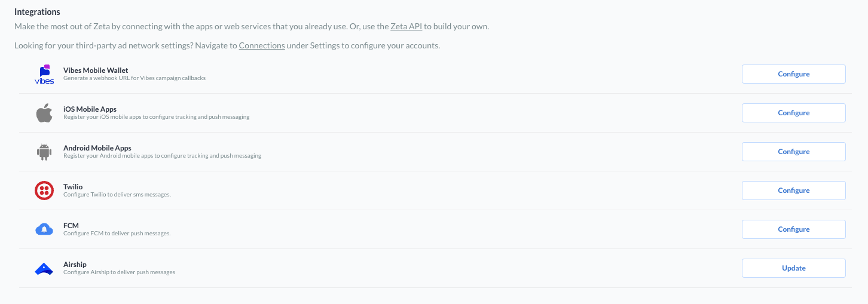
Task: Click the blue Airship logo icon
Action: click(44, 269)
